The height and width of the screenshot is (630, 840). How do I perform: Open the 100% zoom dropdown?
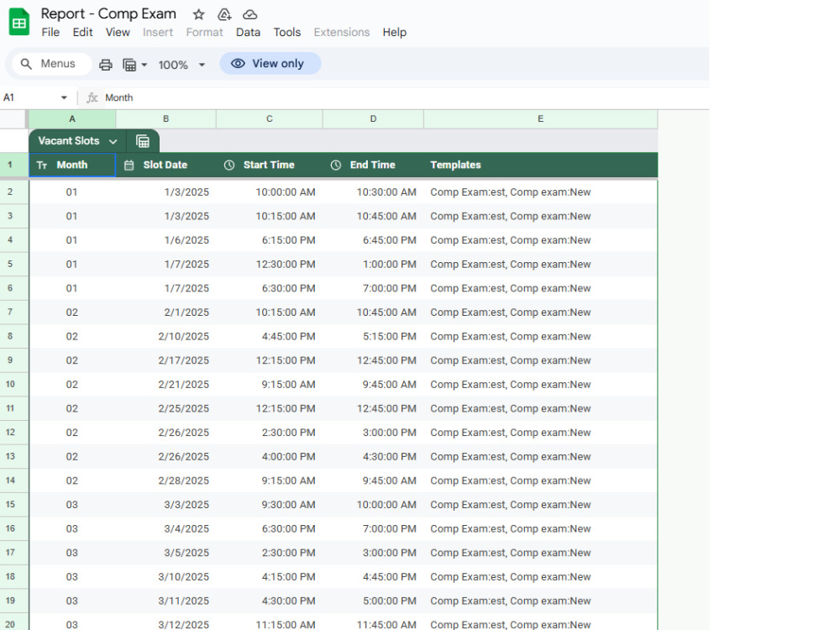pyautogui.click(x=182, y=65)
